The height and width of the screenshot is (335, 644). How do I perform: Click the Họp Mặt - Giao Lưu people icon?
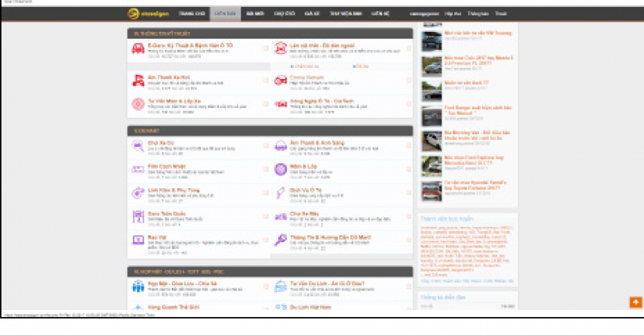pos(138,286)
